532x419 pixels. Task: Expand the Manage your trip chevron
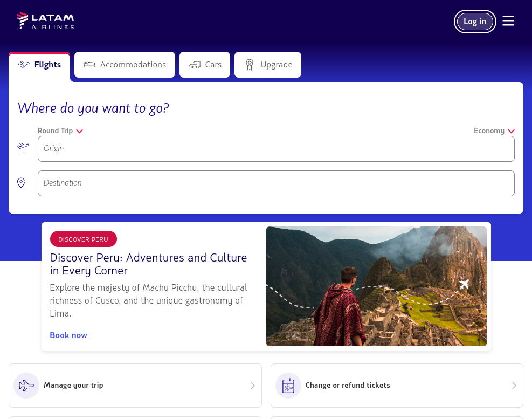tap(252, 386)
